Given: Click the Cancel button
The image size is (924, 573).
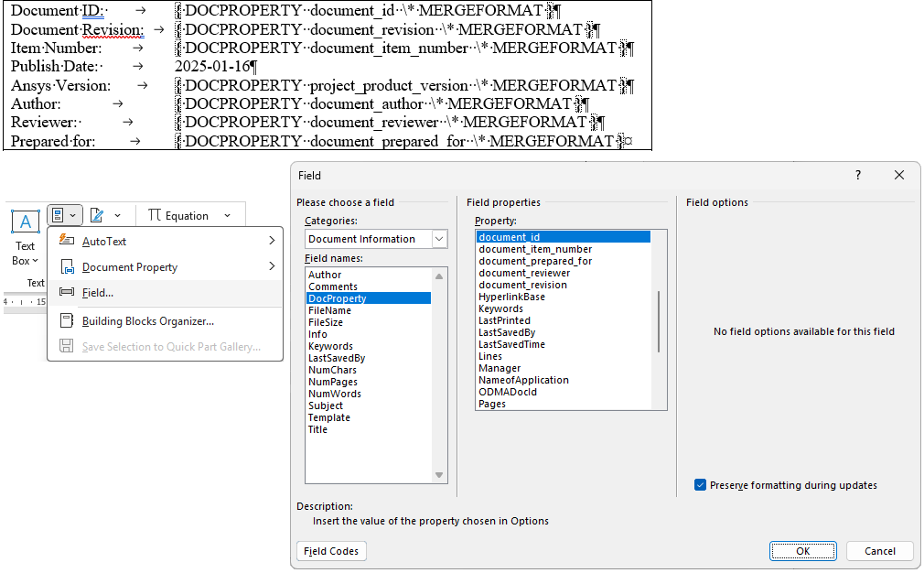Looking at the screenshot, I should pos(879,551).
